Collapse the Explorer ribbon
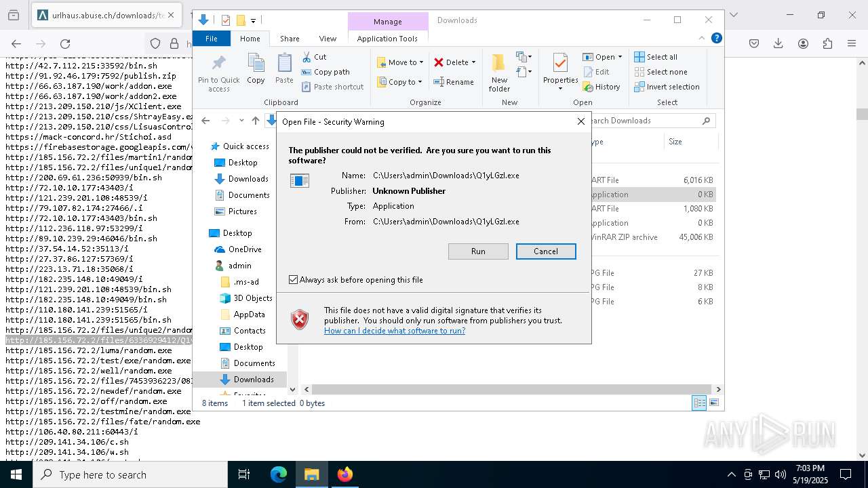The image size is (868, 488). pos(702,38)
